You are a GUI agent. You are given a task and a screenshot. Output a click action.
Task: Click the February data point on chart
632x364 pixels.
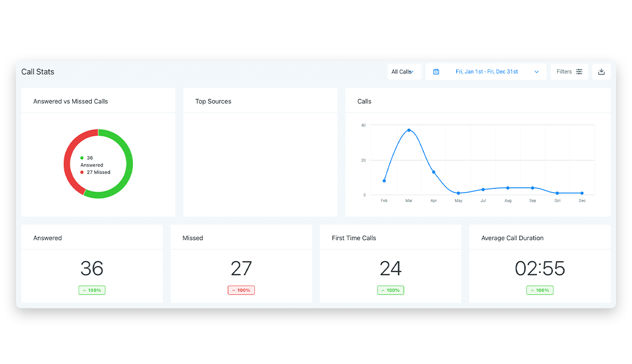coord(384,181)
